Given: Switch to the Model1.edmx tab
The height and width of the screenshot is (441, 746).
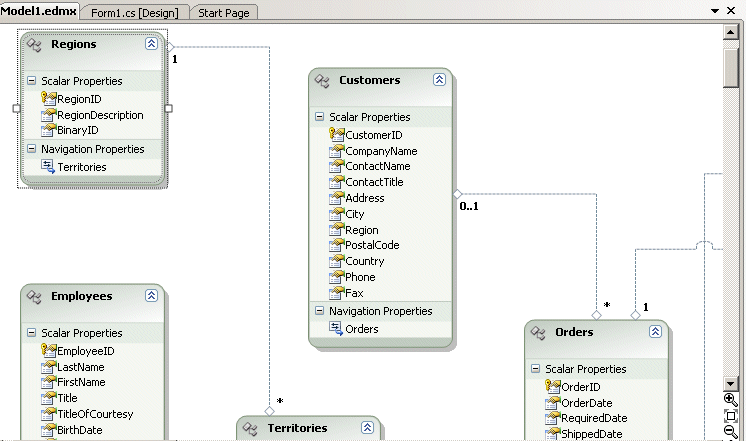Looking at the screenshot, I should [38, 10].
